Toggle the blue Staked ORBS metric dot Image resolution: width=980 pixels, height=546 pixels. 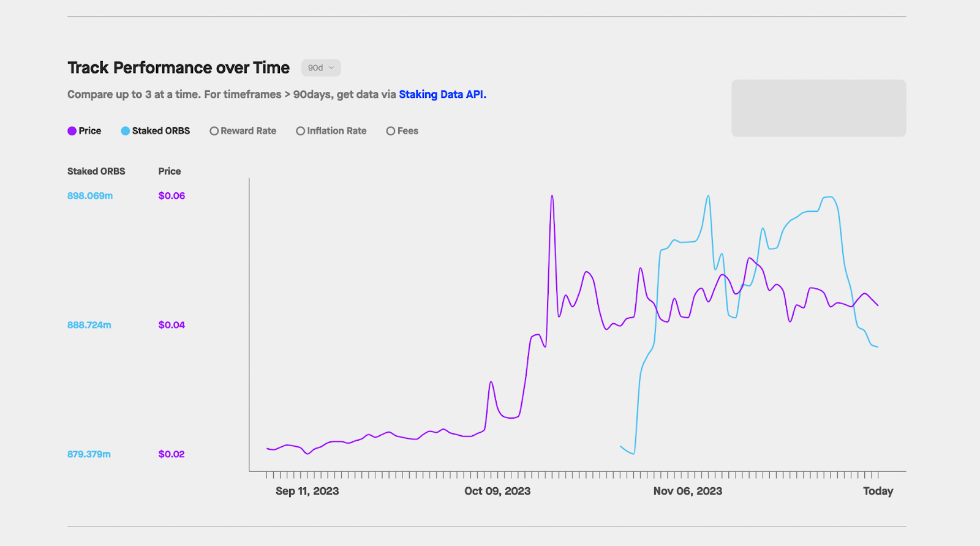(x=125, y=131)
